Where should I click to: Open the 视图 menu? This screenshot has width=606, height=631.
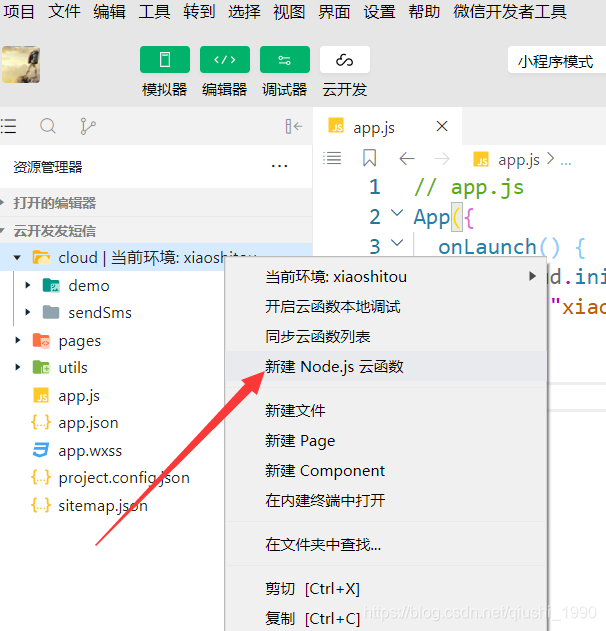(x=289, y=11)
